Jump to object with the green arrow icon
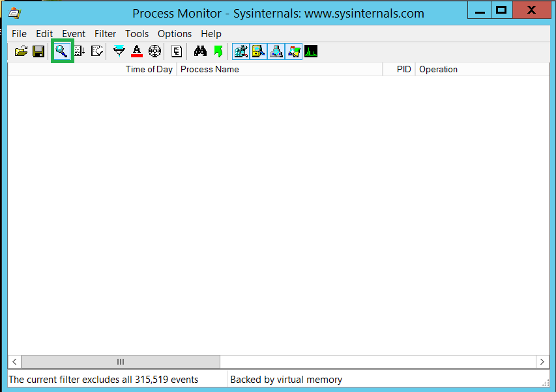 tap(218, 51)
